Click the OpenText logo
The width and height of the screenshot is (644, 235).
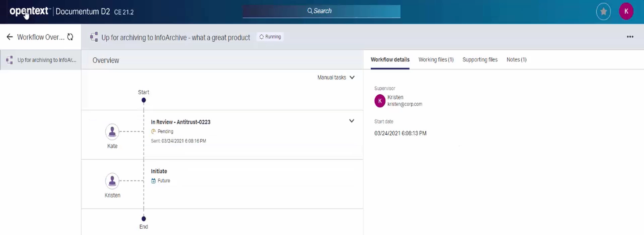pyautogui.click(x=29, y=11)
